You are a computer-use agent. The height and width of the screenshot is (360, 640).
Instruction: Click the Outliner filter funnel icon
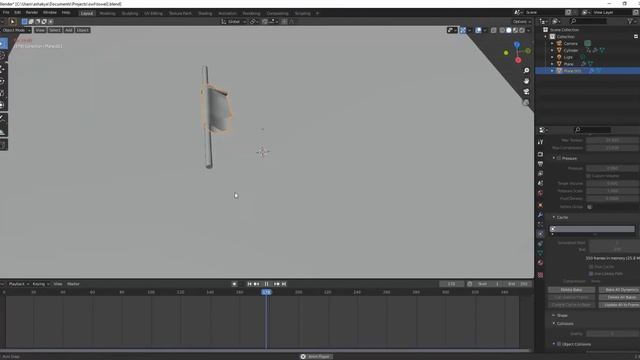(630, 21)
